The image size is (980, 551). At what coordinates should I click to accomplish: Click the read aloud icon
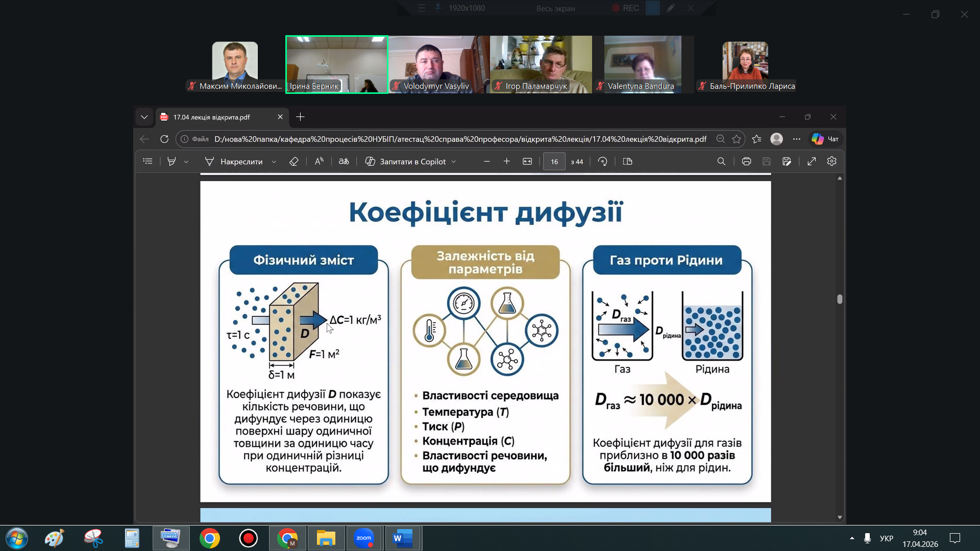click(x=319, y=161)
